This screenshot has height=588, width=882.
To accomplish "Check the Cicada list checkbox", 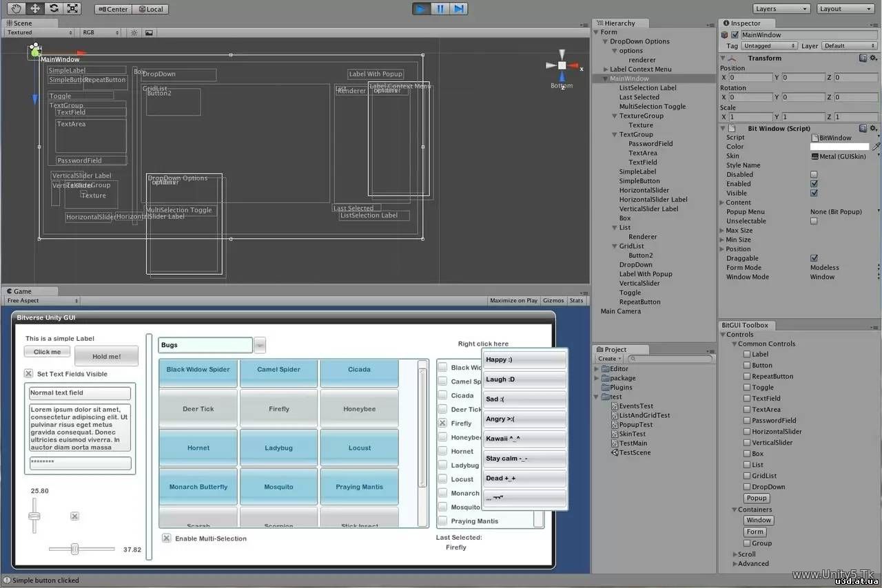I will pos(442,395).
